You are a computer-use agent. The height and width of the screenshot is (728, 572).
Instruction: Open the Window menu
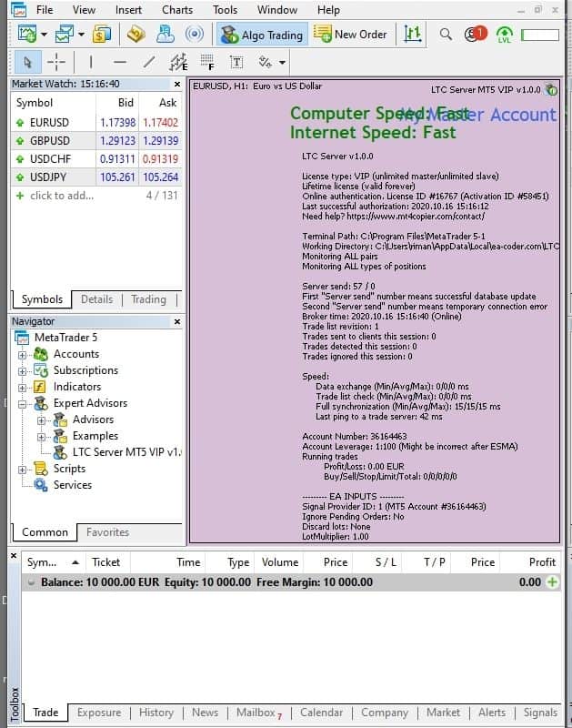(277, 10)
